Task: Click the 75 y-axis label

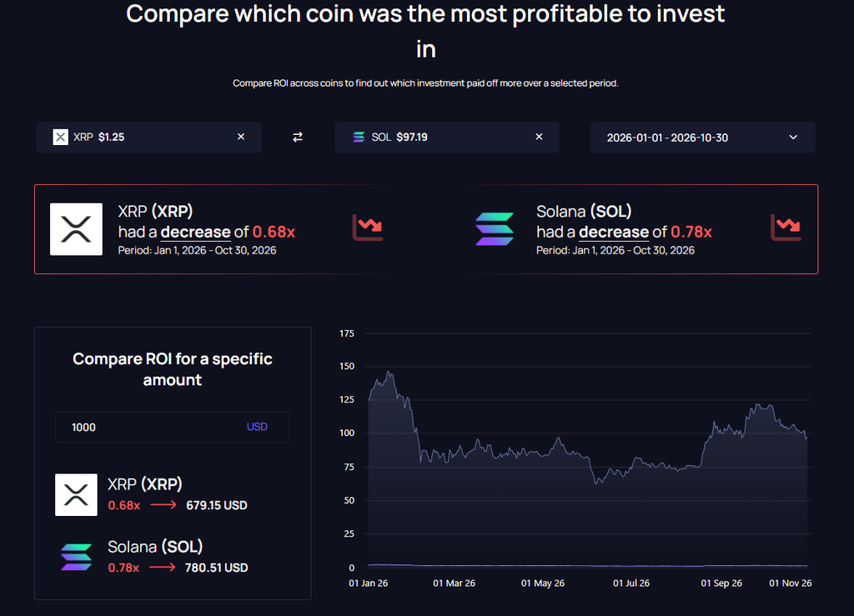Action: [349, 467]
